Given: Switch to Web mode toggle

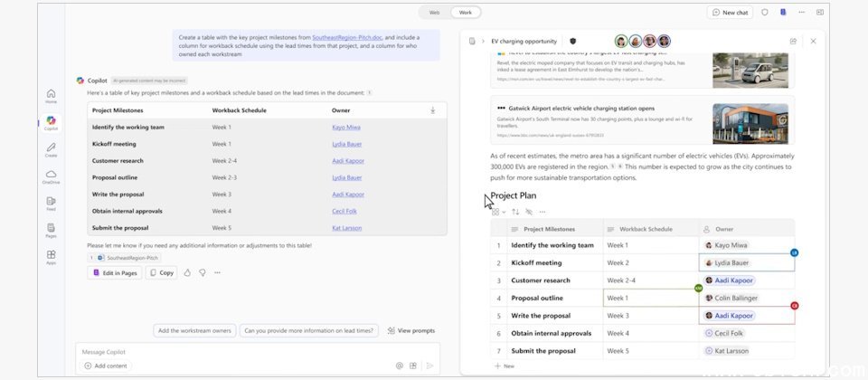Looking at the screenshot, I should (x=435, y=12).
